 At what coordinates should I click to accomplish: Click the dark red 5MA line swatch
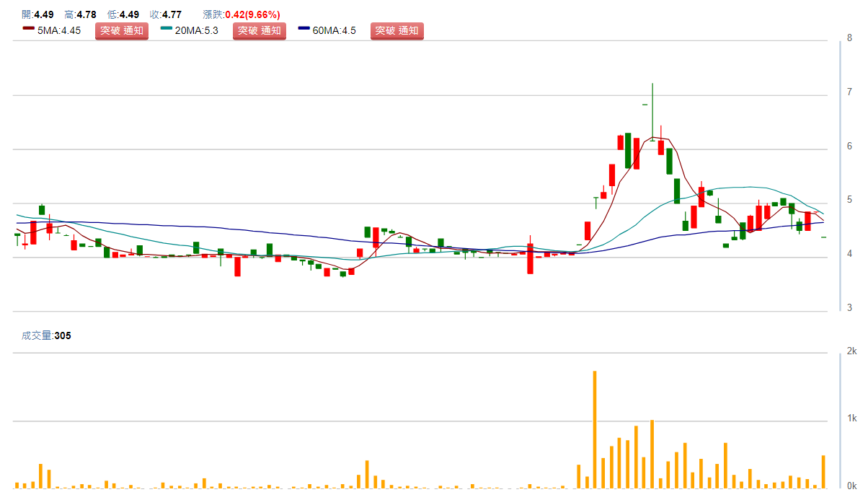pos(28,30)
